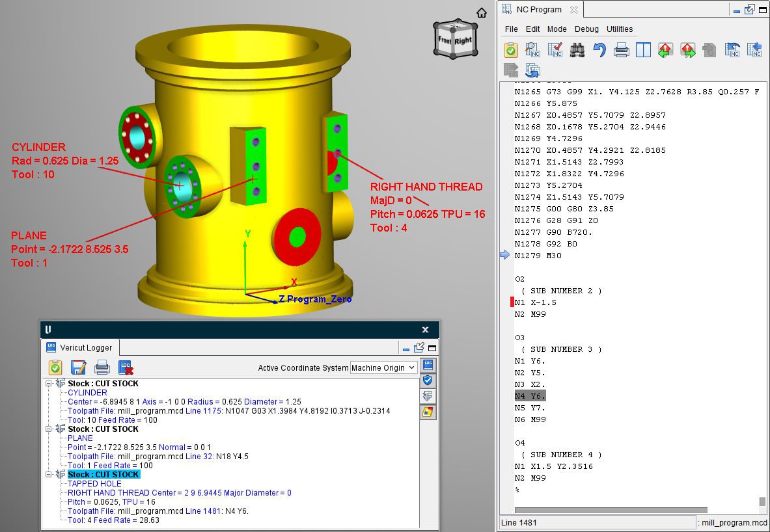Toggle the LOG icon in Logger sidebar
Screen dimensions: 770x532
click(x=428, y=365)
